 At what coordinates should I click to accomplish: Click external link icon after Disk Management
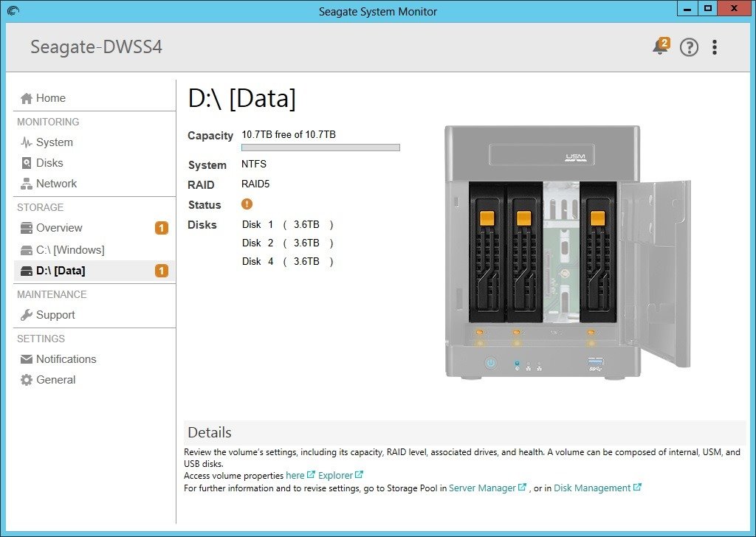tap(637, 487)
